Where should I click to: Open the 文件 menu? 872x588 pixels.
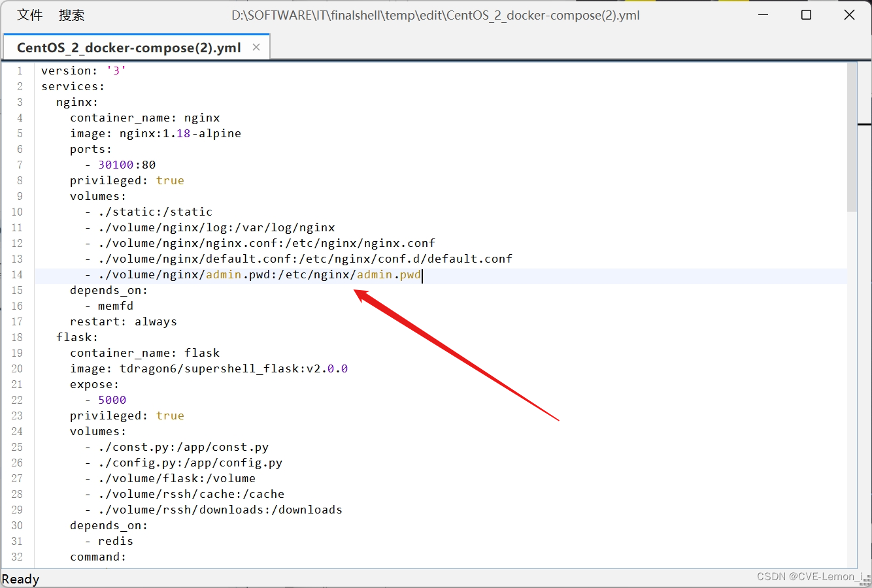point(29,15)
